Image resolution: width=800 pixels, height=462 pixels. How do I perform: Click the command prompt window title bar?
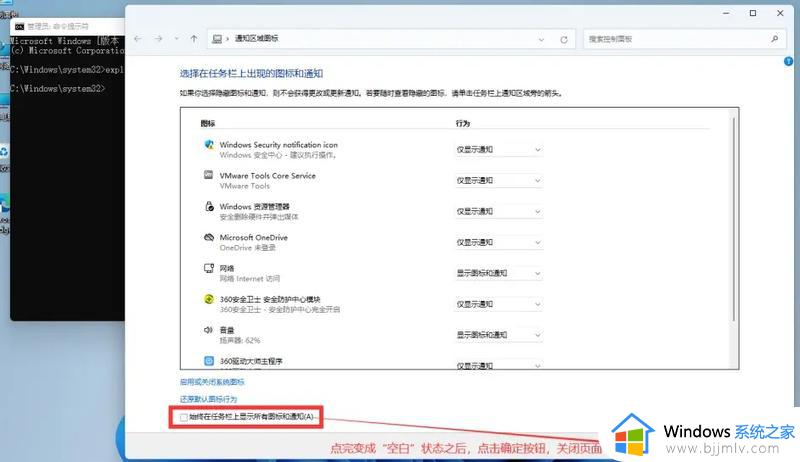(x=67, y=27)
